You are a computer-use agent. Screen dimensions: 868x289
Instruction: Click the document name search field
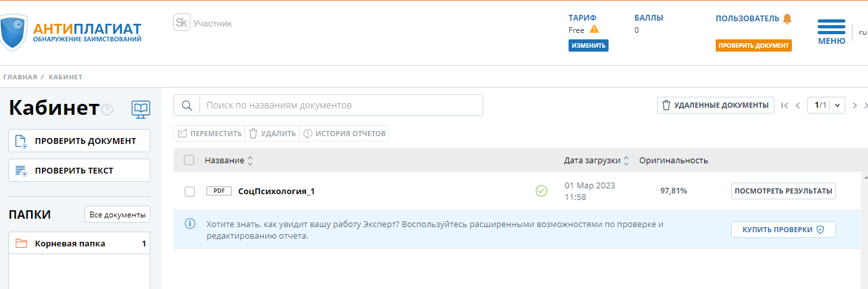(x=342, y=105)
